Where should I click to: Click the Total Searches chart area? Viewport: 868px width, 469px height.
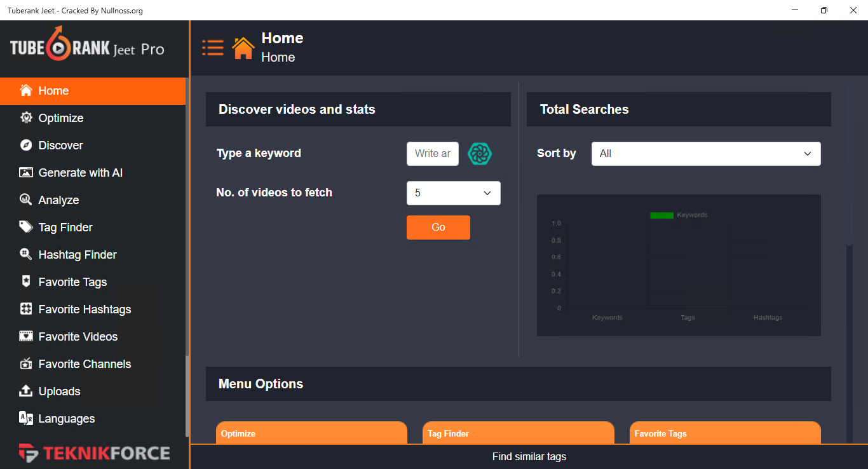tap(679, 265)
